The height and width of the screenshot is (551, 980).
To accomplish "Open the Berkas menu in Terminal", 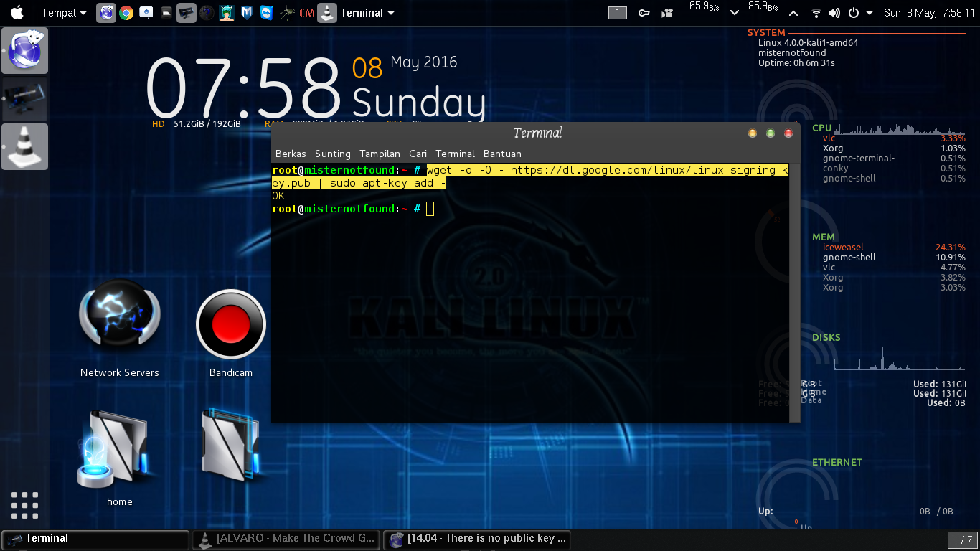I will click(x=291, y=154).
